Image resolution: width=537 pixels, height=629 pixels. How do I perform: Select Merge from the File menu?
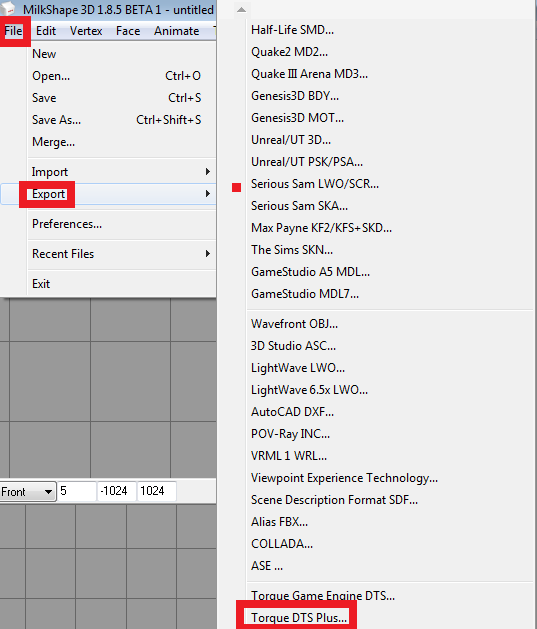pyautogui.click(x=53, y=142)
